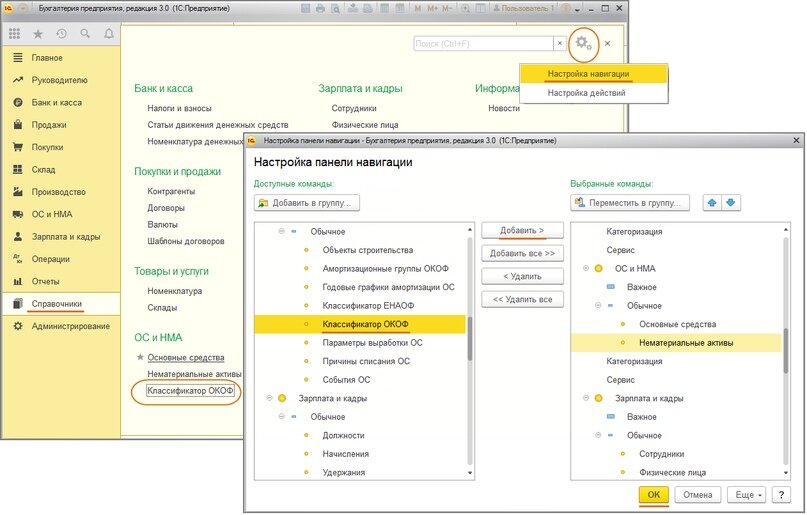Clear search field with its x button
This screenshot has height=515, width=807.
560,44
